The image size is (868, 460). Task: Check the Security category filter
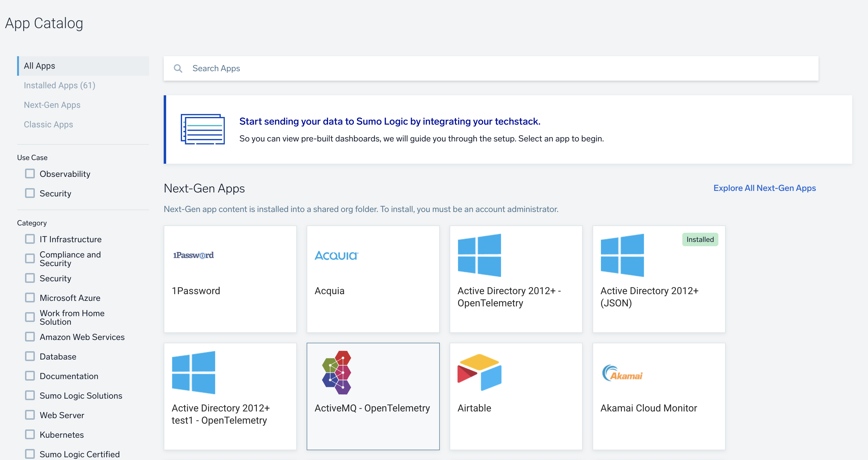[30, 278]
